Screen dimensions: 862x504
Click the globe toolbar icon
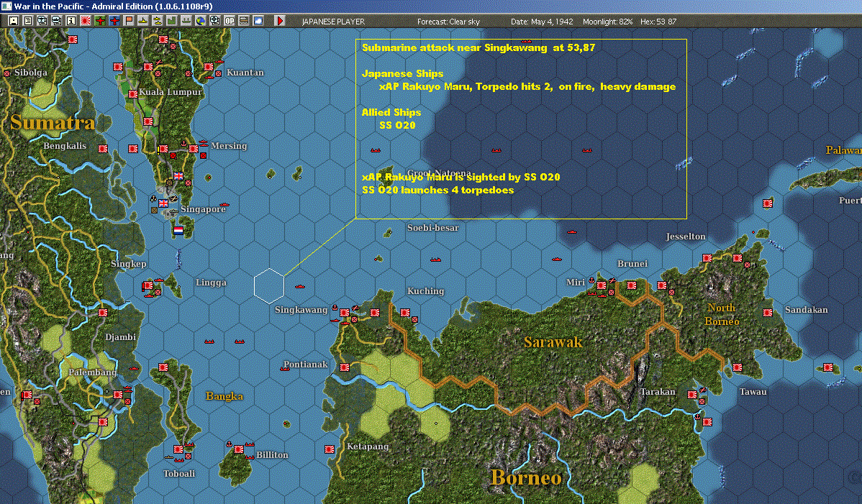[201, 21]
